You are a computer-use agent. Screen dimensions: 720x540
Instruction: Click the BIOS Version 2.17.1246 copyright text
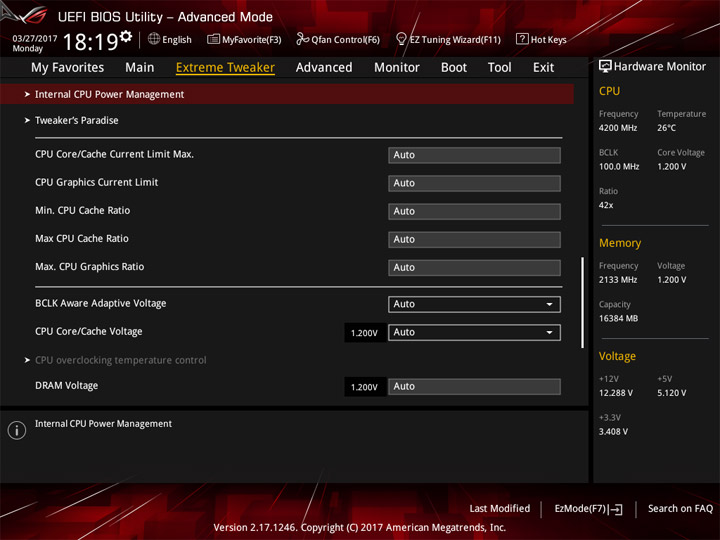pos(360,528)
